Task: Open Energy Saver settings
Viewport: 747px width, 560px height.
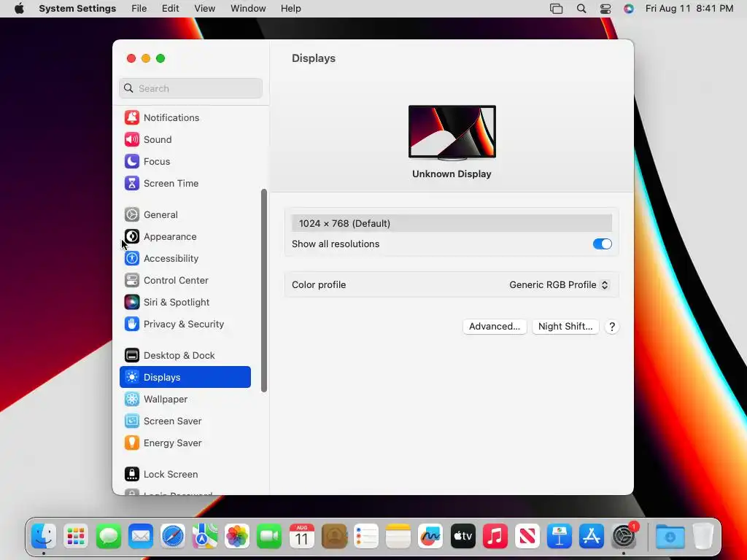Action: point(185,443)
